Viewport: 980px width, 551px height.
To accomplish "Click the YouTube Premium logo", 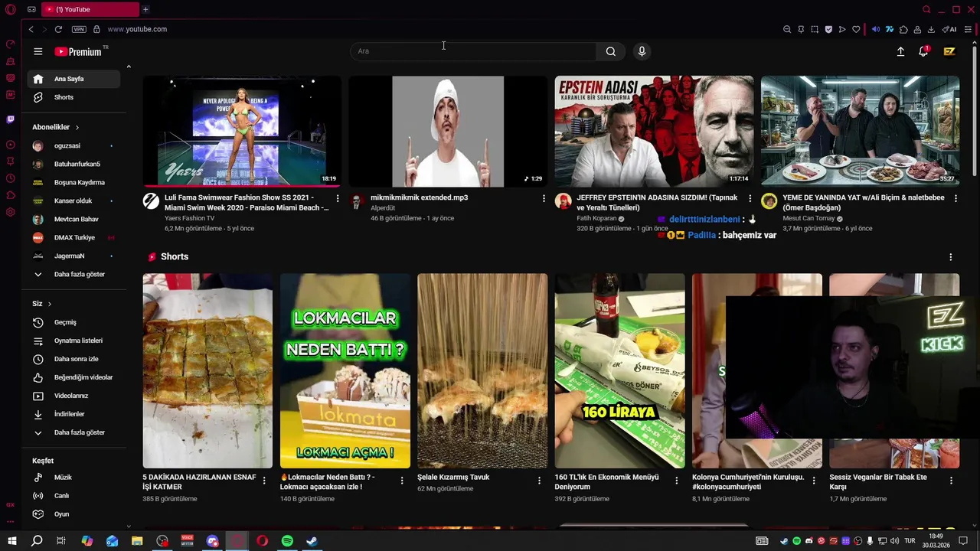I will click(79, 51).
